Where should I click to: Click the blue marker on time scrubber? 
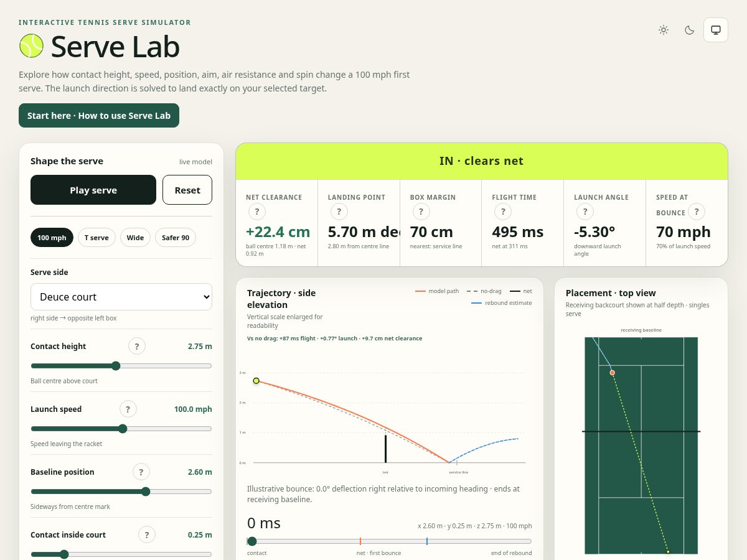(x=427, y=541)
